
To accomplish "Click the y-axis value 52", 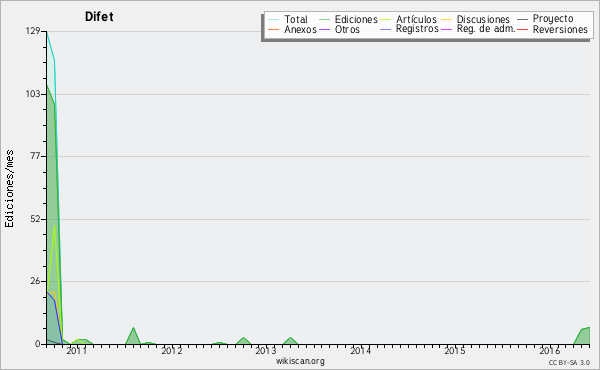I will point(36,219).
